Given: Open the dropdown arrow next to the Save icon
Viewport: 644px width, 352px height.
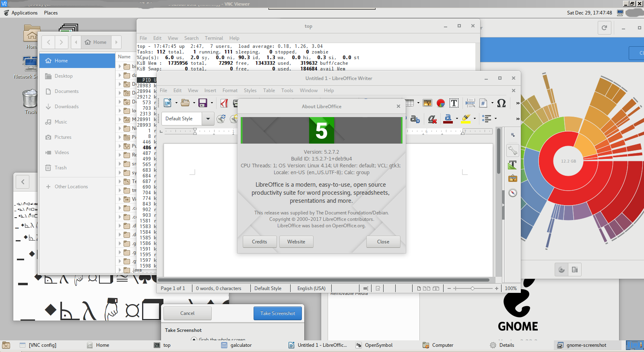Looking at the screenshot, I should [212, 103].
